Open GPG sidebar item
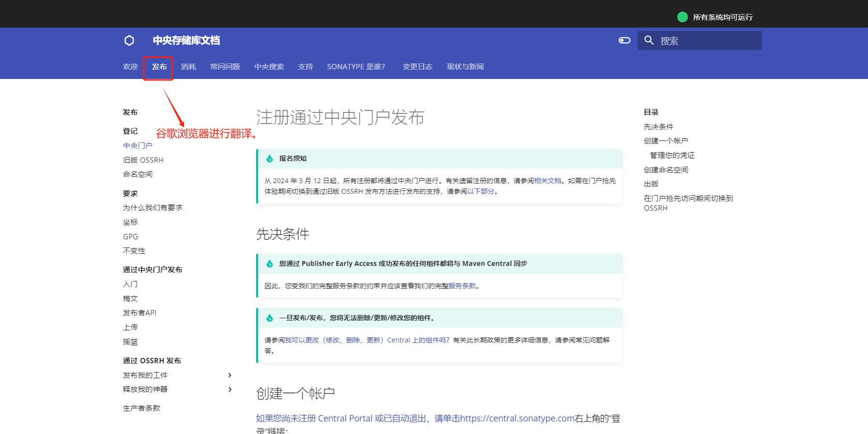Screen dimensions: 868x434 pos(130,237)
